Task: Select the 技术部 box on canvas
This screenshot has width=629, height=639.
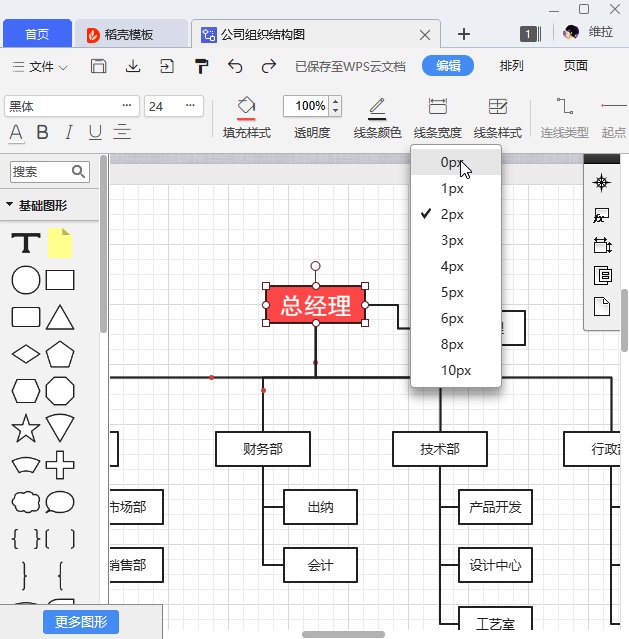Action: pyautogui.click(x=440, y=449)
